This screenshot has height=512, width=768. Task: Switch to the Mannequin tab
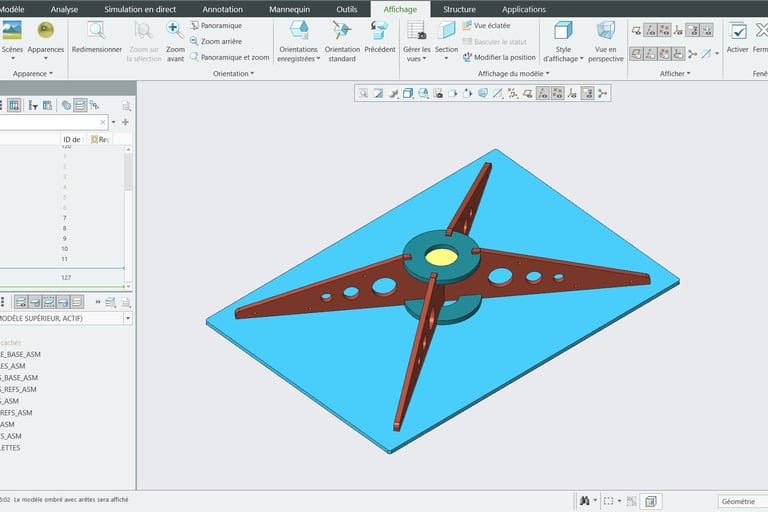click(x=289, y=9)
